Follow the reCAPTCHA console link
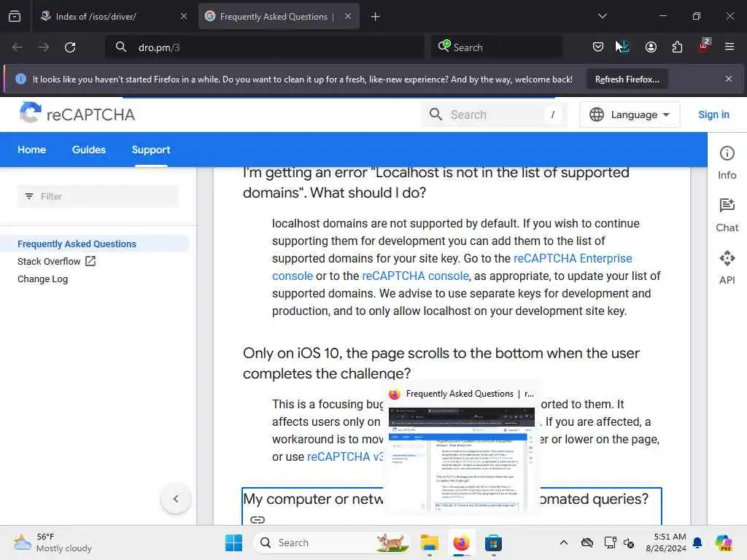This screenshot has height=560, width=747. pyautogui.click(x=415, y=276)
